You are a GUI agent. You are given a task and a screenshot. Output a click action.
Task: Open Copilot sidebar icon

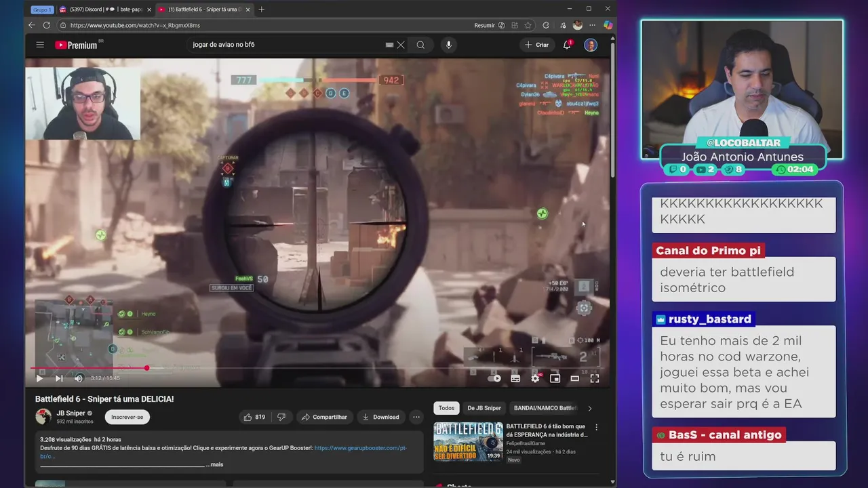tap(608, 25)
